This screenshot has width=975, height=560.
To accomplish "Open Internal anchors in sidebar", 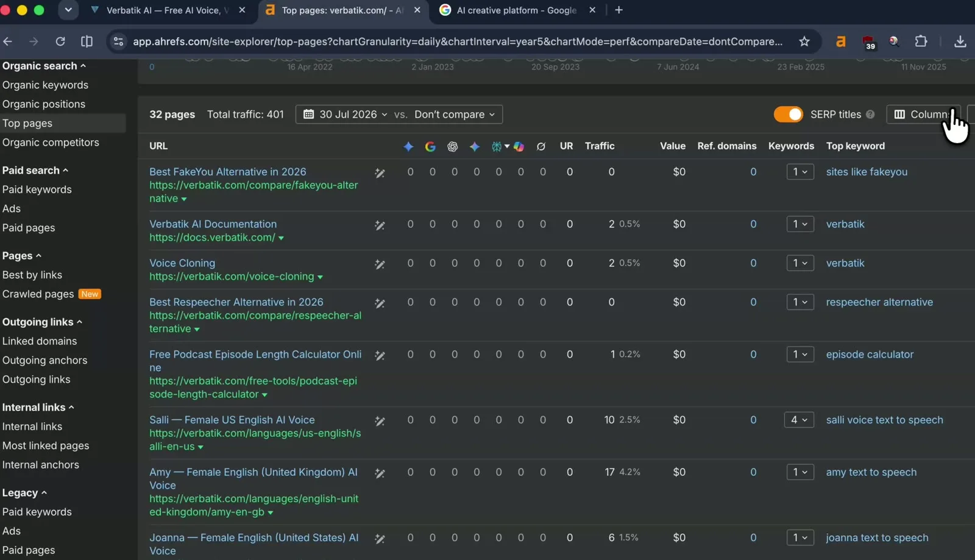I will tap(41, 465).
